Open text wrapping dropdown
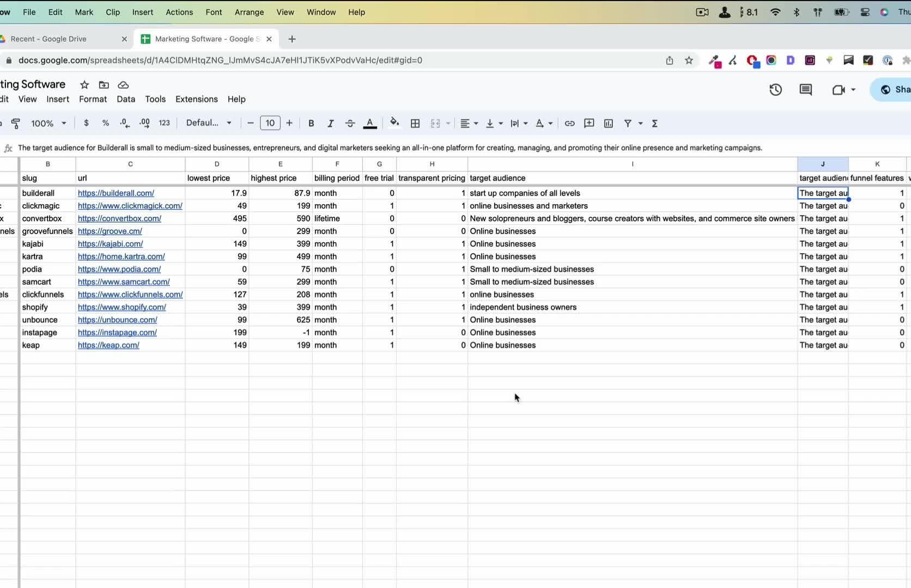Screen dimensions: 911x588 coord(519,123)
